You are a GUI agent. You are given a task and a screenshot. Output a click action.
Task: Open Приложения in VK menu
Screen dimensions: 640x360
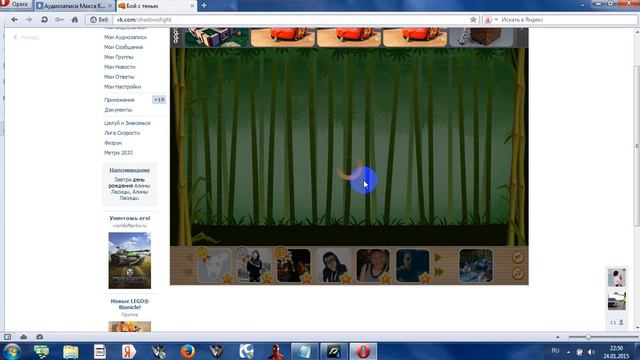coord(119,100)
